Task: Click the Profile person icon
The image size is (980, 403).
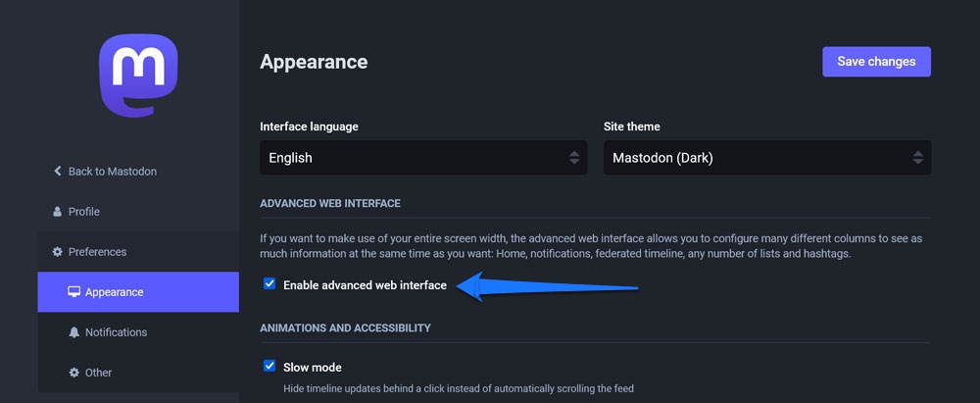Action: 58,212
